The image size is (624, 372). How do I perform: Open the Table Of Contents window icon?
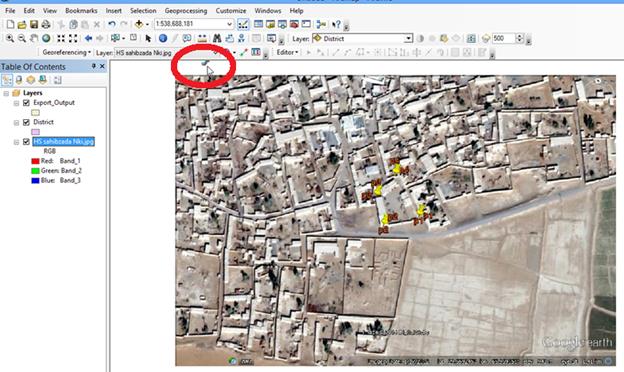[x=258, y=25]
